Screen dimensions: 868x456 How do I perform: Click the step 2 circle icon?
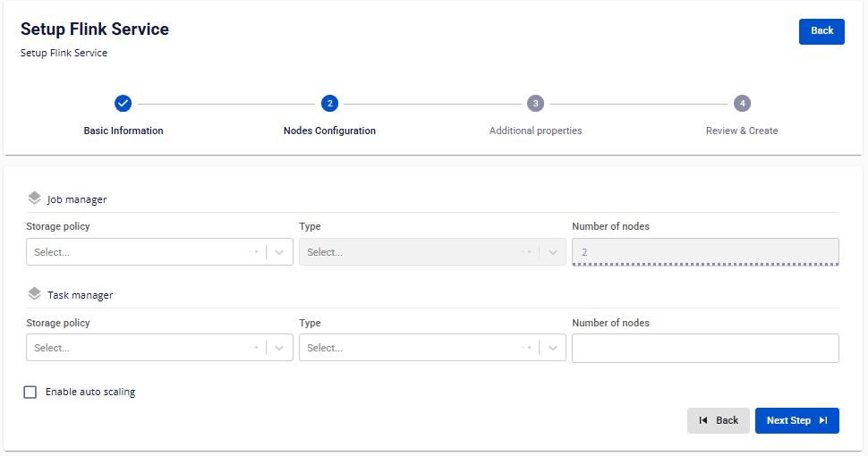tap(330, 104)
